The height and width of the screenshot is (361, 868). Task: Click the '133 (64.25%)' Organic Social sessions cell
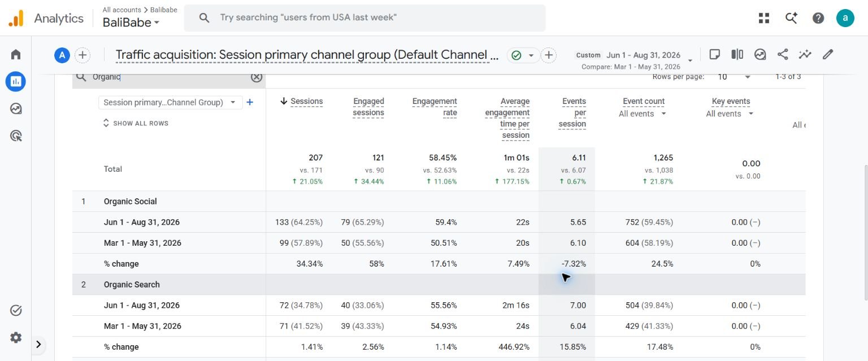pyautogui.click(x=299, y=222)
